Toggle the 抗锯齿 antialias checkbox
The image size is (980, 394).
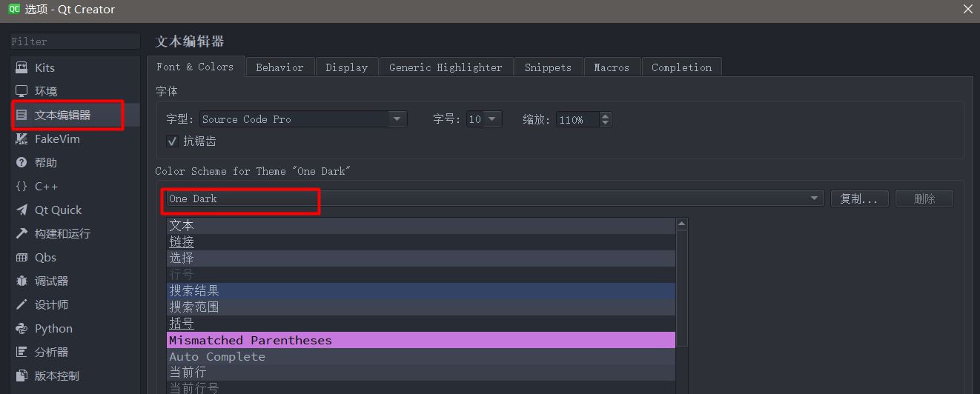coord(172,141)
